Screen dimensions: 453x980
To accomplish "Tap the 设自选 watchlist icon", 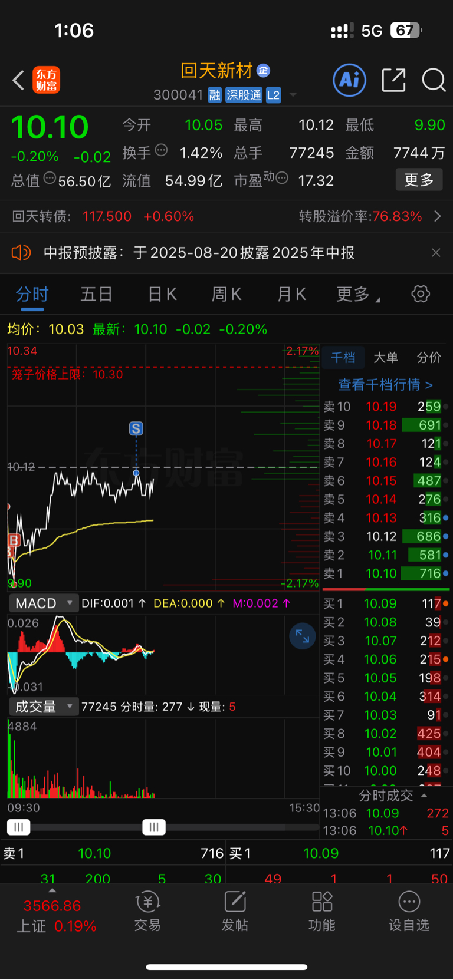I will click(409, 912).
